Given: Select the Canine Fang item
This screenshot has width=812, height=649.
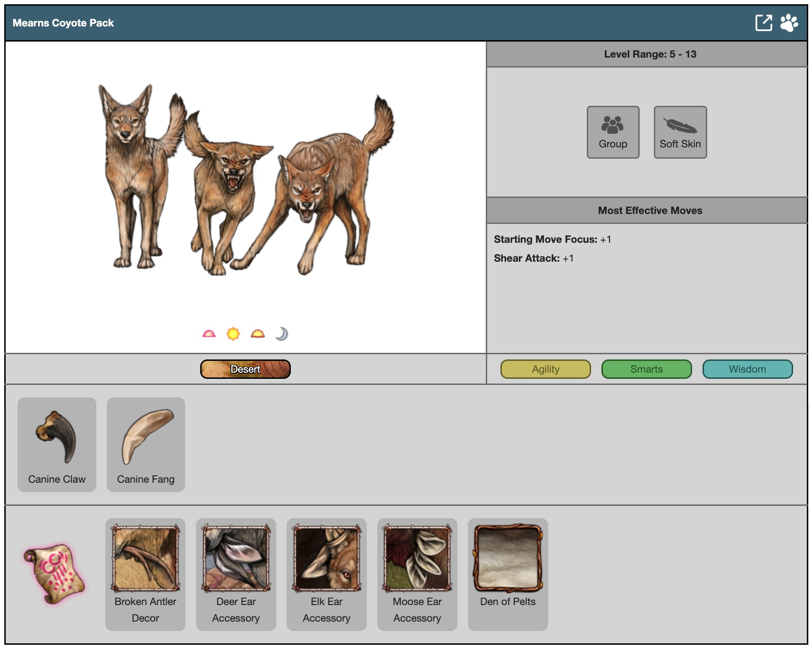Looking at the screenshot, I should point(145,444).
